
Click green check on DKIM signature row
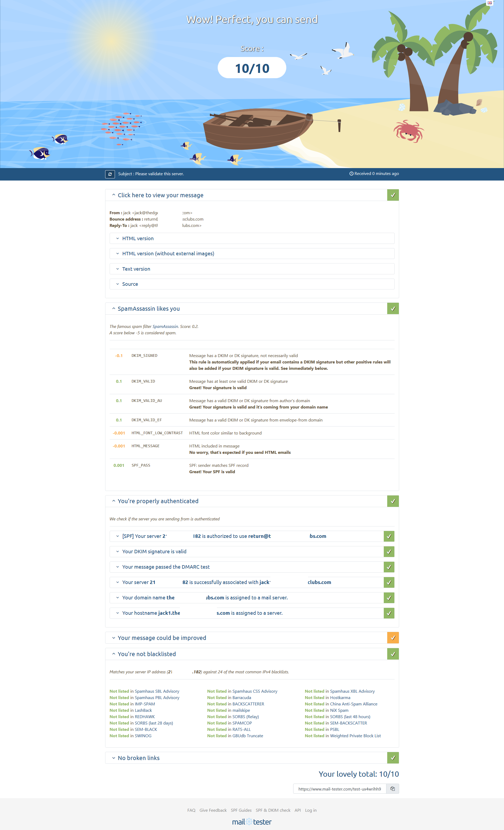389,552
